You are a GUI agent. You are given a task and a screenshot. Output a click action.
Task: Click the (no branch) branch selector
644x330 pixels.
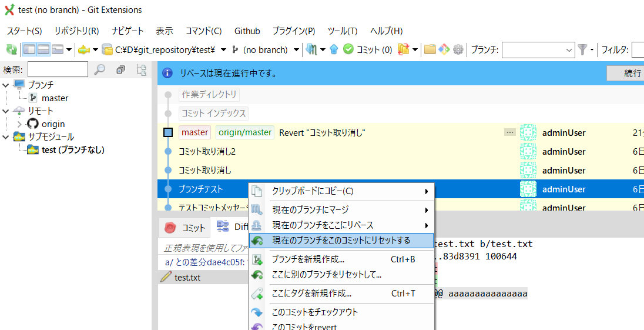tap(260, 50)
